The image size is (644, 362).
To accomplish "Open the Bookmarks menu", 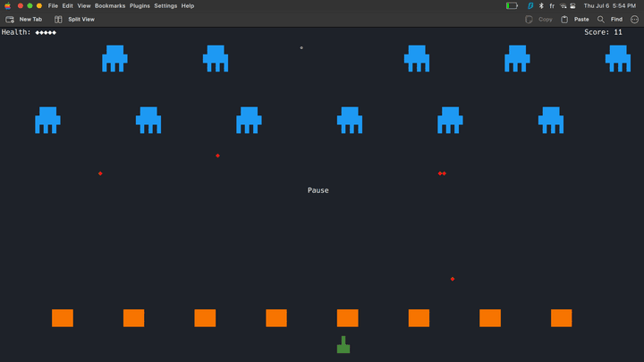I will pyautogui.click(x=110, y=5).
